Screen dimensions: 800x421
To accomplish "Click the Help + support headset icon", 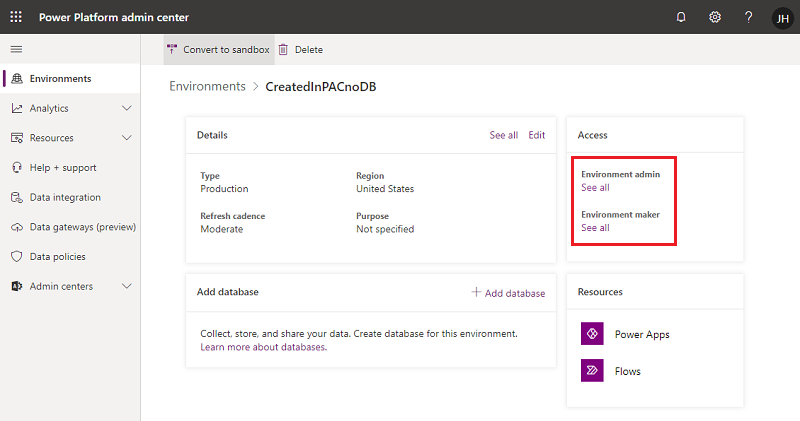I will pos(17,167).
